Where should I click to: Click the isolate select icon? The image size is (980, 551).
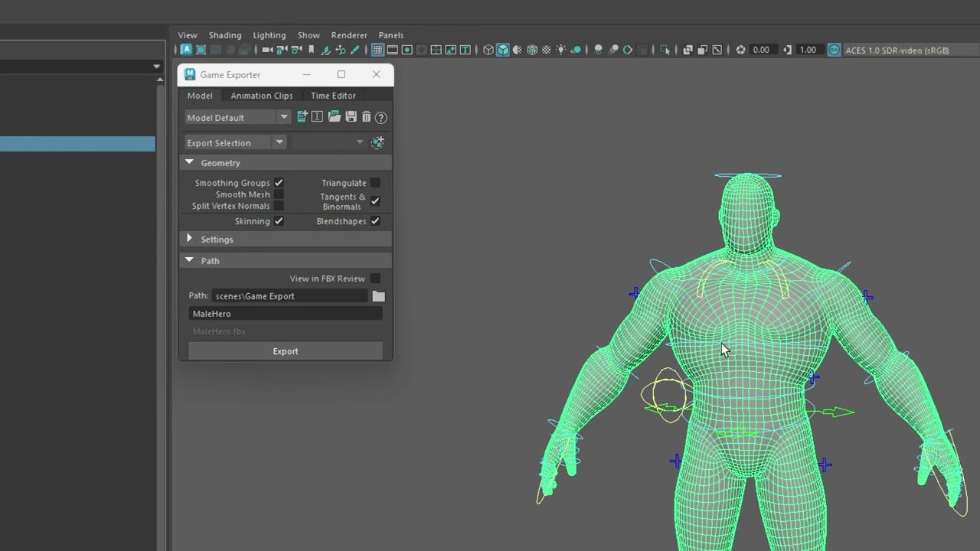[x=665, y=50]
